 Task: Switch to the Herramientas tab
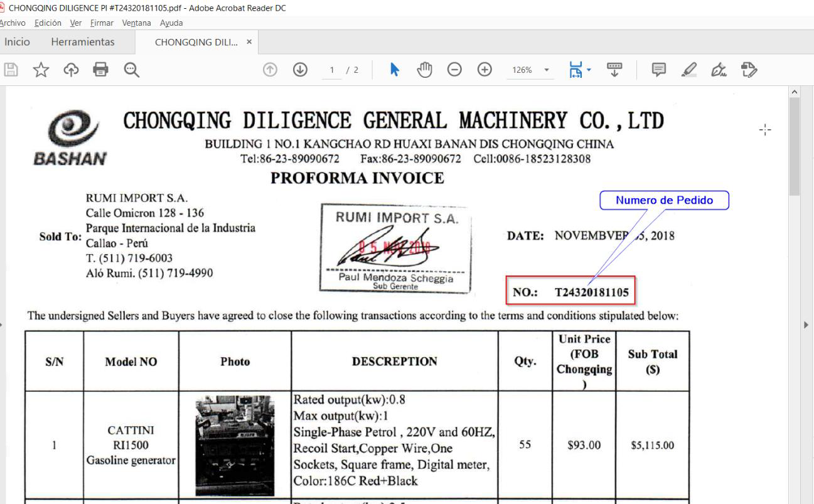pos(83,41)
